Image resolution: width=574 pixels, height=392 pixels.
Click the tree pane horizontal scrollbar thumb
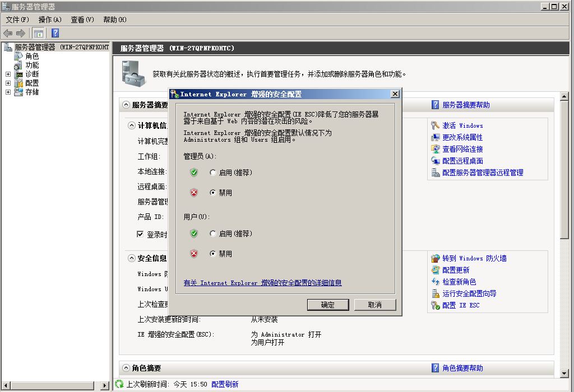[52, 385]
